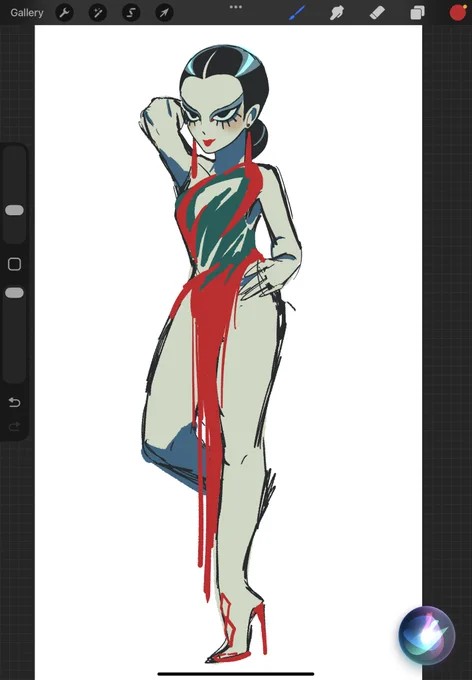
Task: Undo the last stroke
Action: (14, 402)
